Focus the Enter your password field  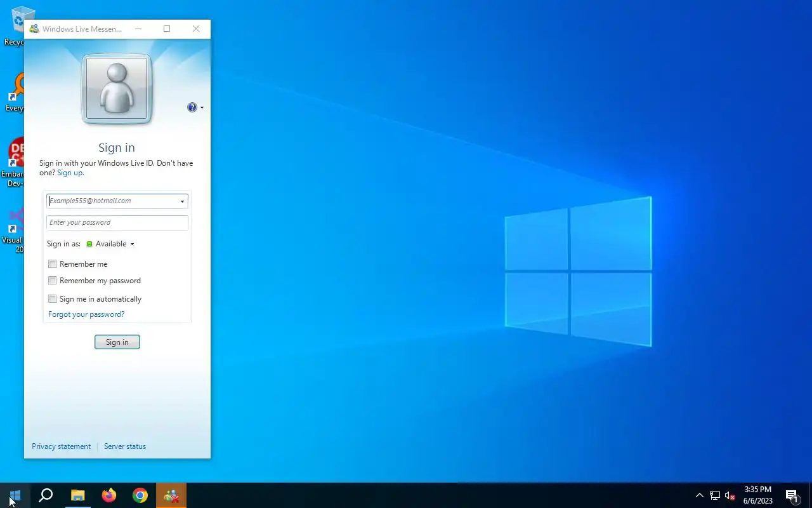tap(117, 222)
